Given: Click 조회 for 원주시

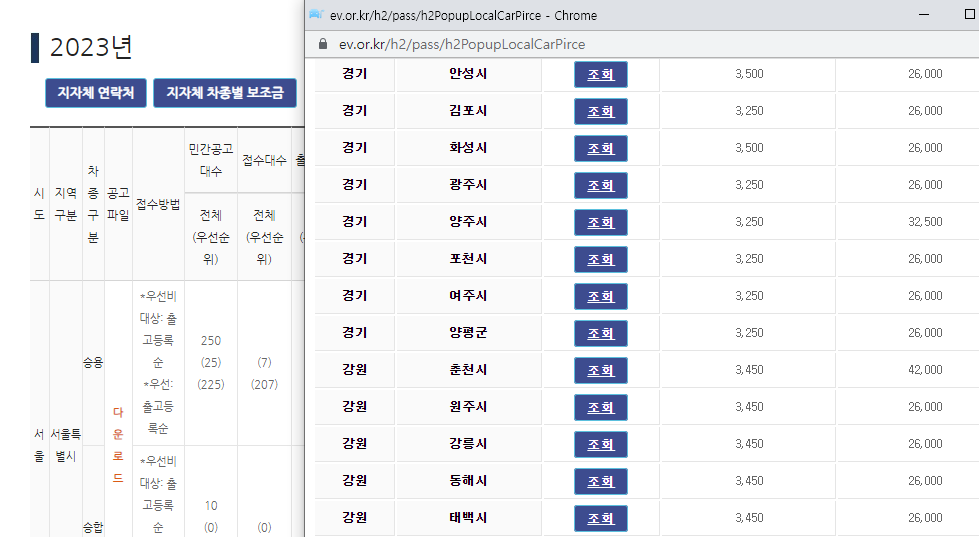Looking at the screenshot, I should click(601, 407).
